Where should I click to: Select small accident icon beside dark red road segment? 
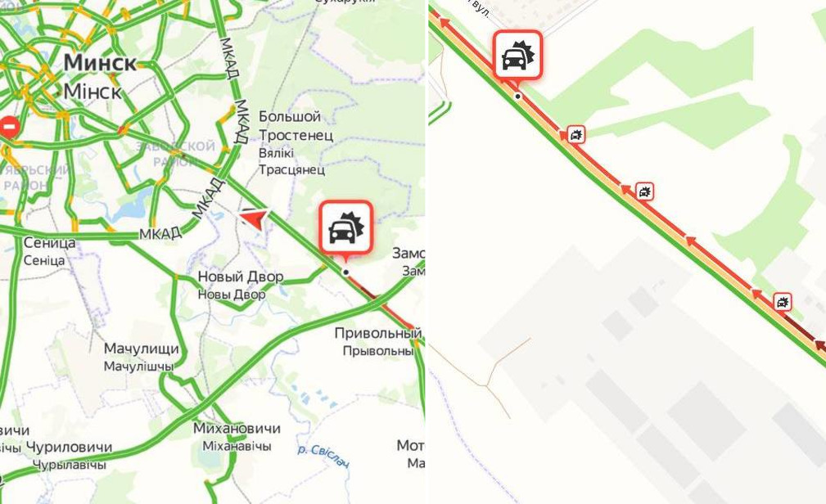(x=783, y=302)
